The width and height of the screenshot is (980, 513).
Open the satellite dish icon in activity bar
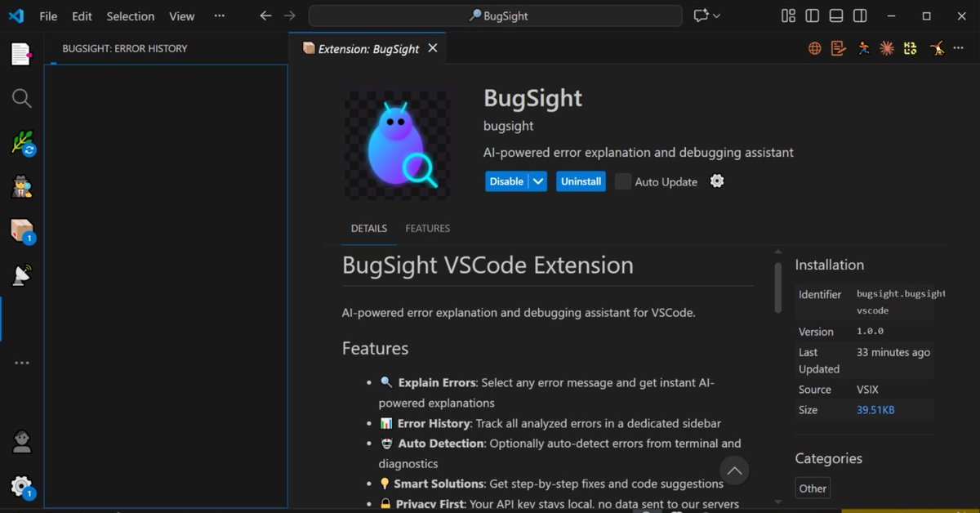coord(21,275)
